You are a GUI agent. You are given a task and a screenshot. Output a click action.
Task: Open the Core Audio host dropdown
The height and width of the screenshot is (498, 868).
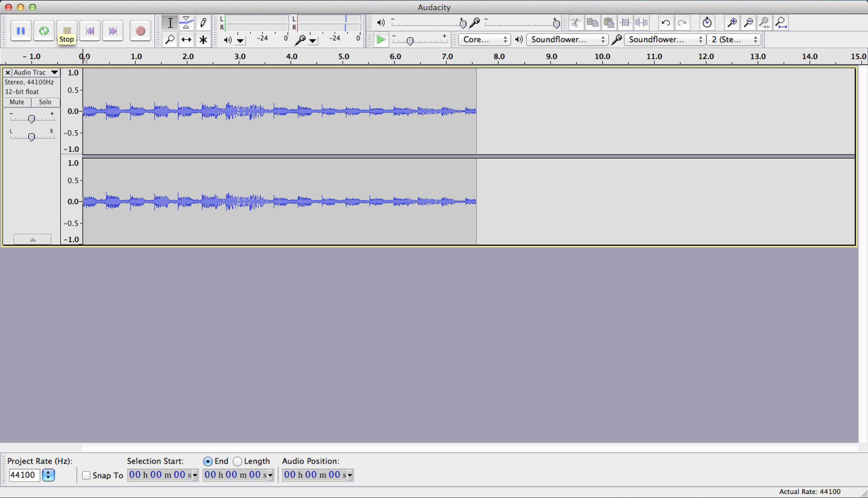484,39
